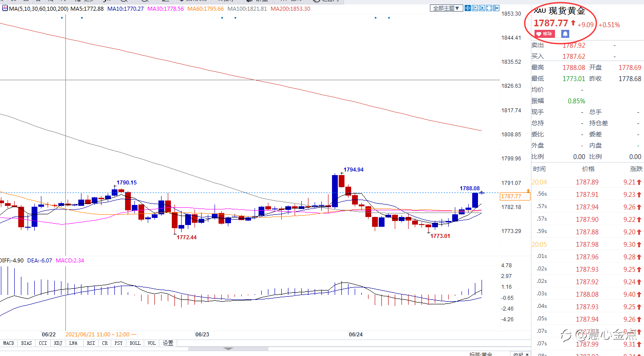
Task: Switch to the KDJ indicator tab
Action: coord(58,344)
